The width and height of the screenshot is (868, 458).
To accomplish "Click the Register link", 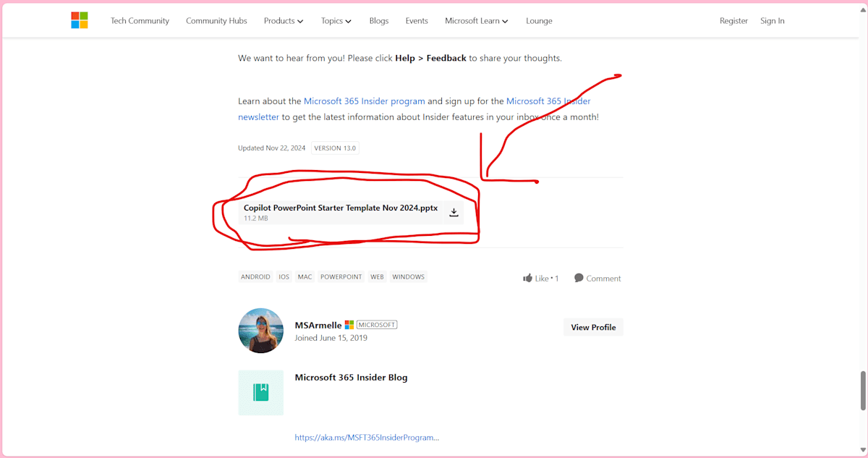I will (x=733, y=21).
